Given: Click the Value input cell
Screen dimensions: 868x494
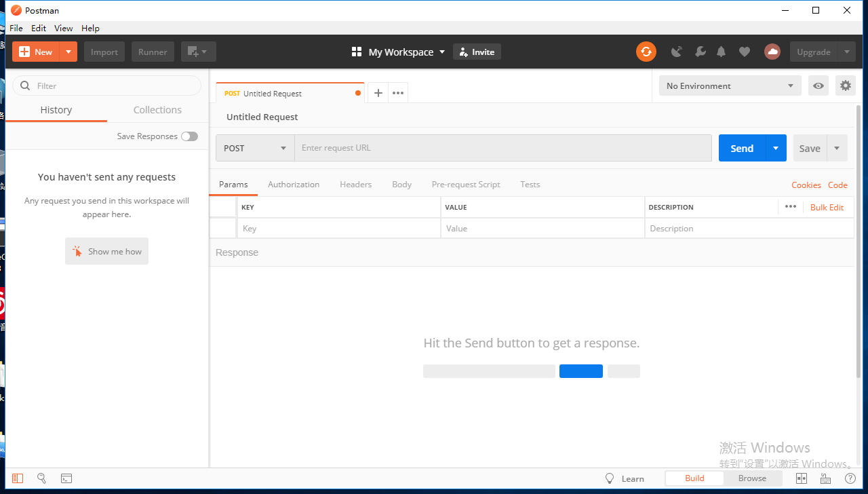Looking at the screenshot, I should click(542, 228).
